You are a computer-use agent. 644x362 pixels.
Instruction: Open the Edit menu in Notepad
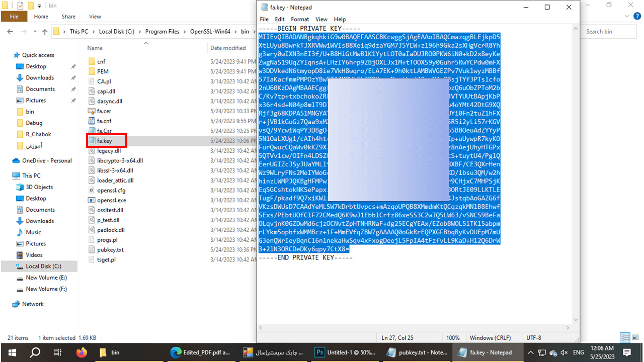click(279, 19)
